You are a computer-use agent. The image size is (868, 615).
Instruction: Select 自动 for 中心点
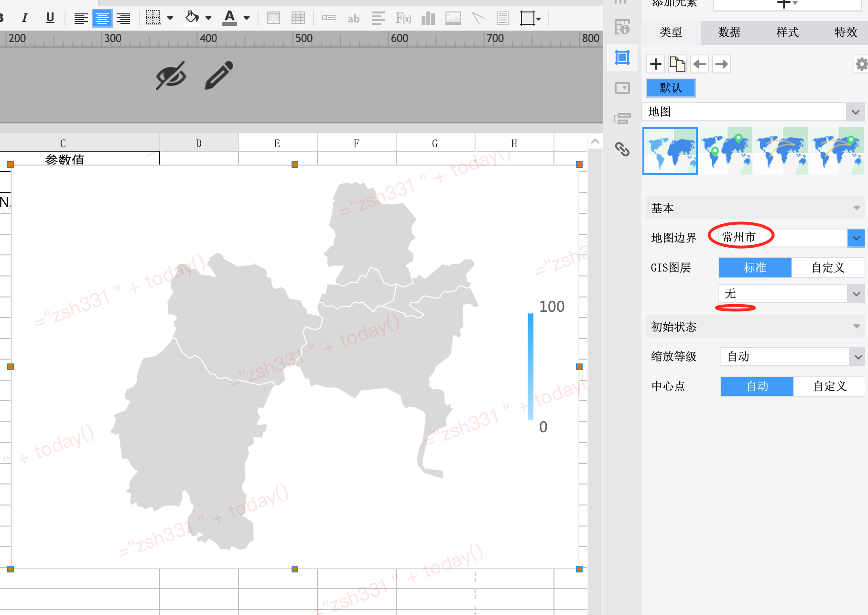point(757,386)
